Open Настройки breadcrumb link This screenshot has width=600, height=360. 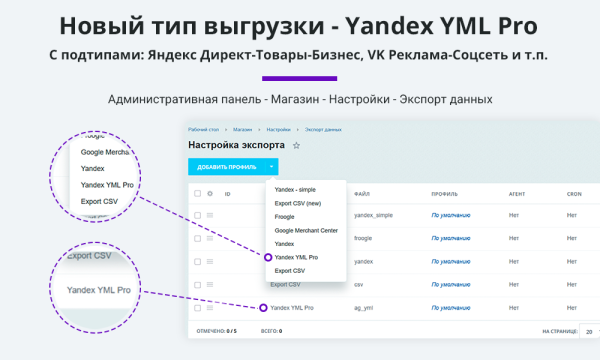click(279, 130)
